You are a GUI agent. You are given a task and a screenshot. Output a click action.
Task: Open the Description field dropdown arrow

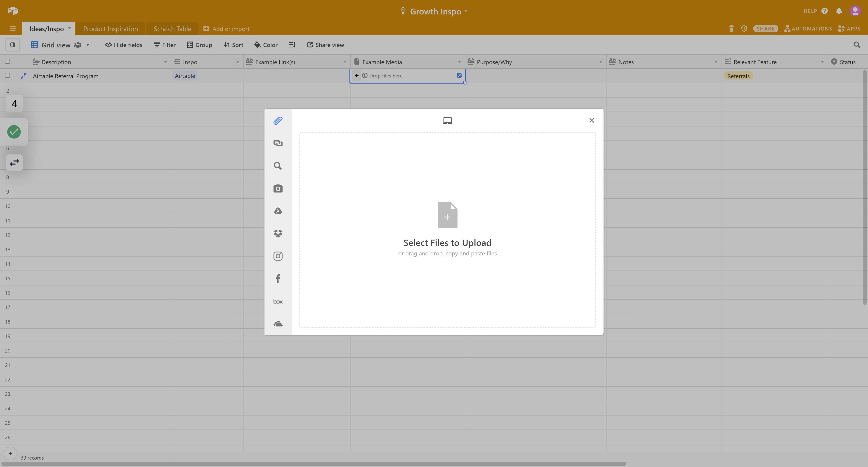point(165,62)
